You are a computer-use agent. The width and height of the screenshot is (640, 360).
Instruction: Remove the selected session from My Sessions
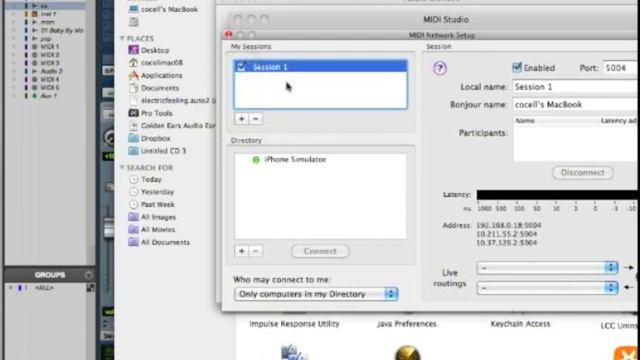256,119
